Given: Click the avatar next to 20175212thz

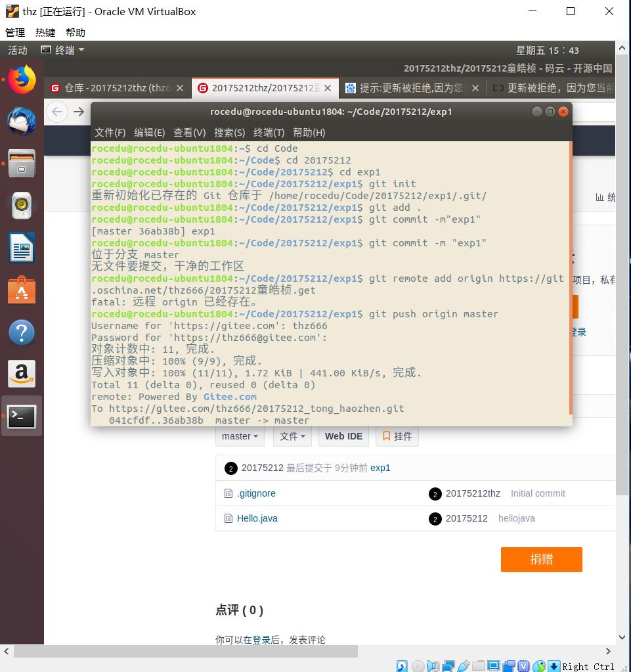Looking at the screenshot, I should click(x=435, y=494).
